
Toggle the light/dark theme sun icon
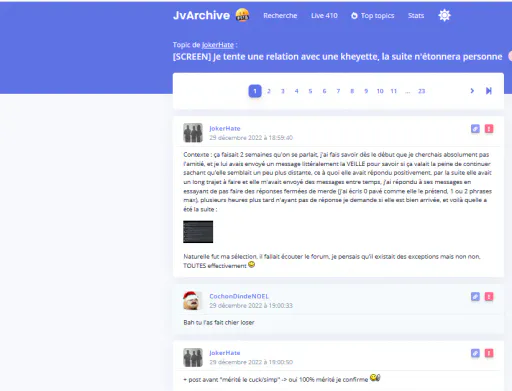coord(444,15)
